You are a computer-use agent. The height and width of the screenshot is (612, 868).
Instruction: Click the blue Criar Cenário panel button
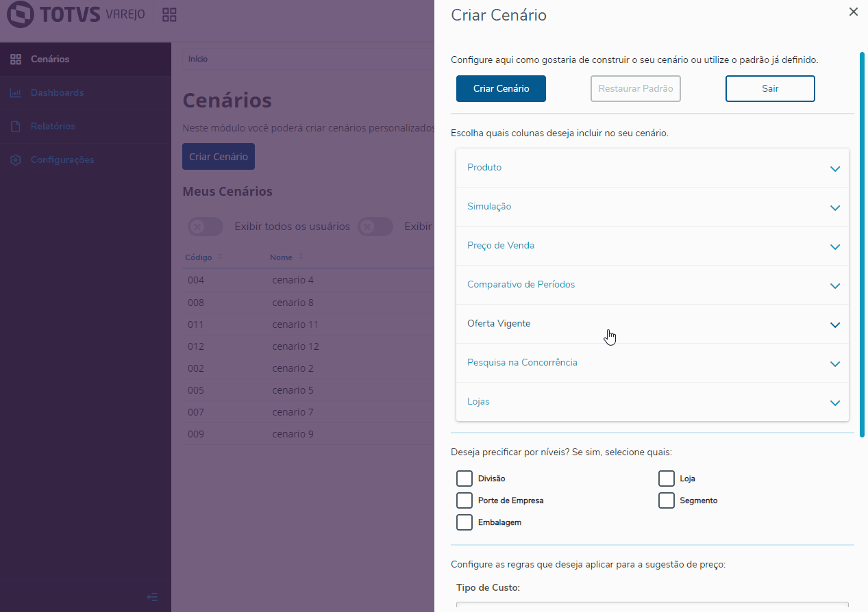pos(501,89)
